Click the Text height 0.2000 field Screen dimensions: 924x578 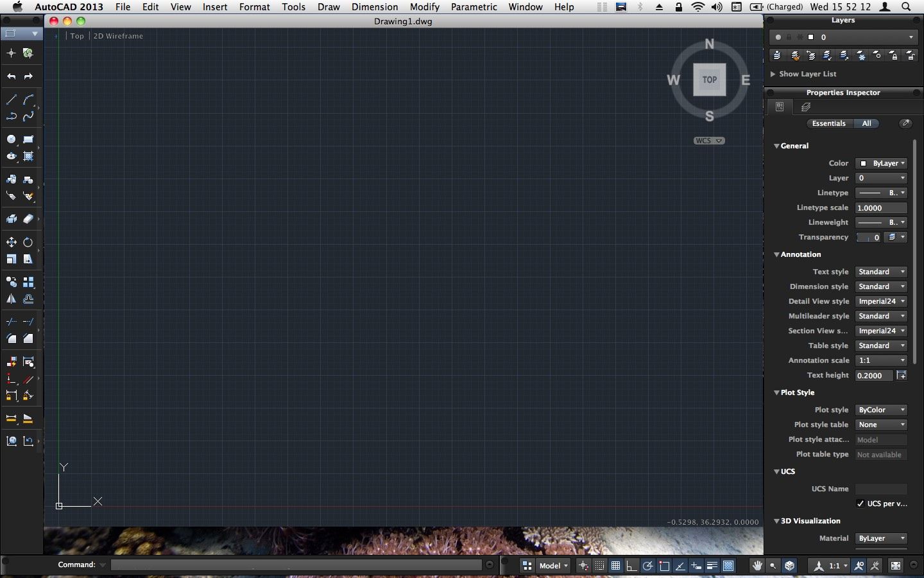click(x=874, y=376)
